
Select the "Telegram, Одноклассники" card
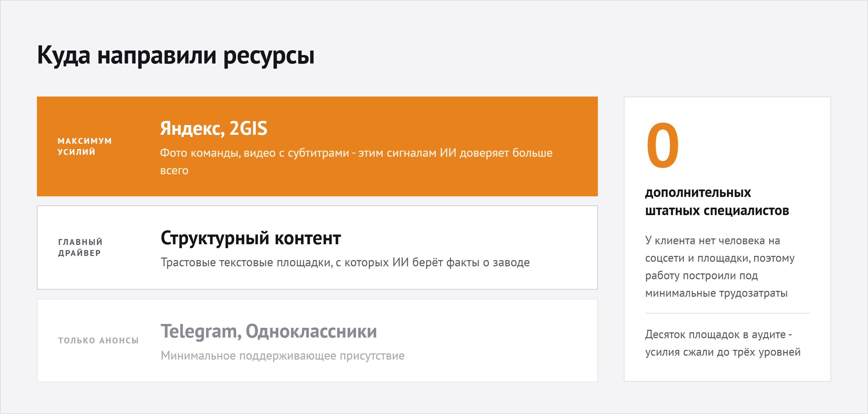317,340
